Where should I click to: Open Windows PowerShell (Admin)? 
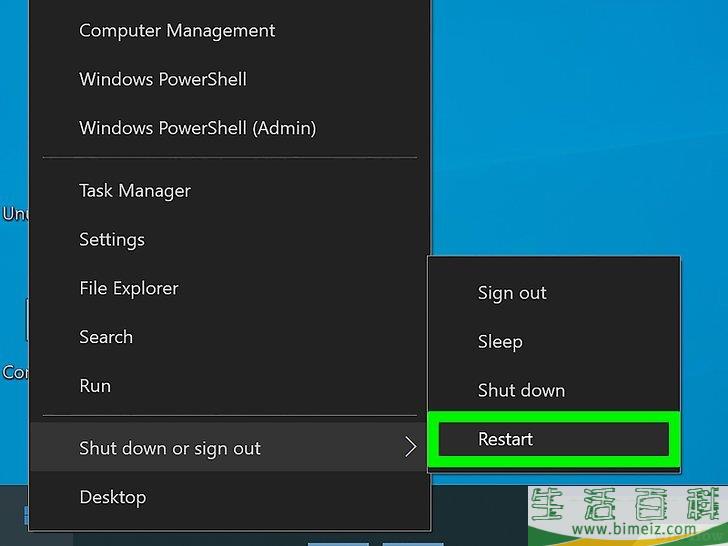[x=198, y=128]
